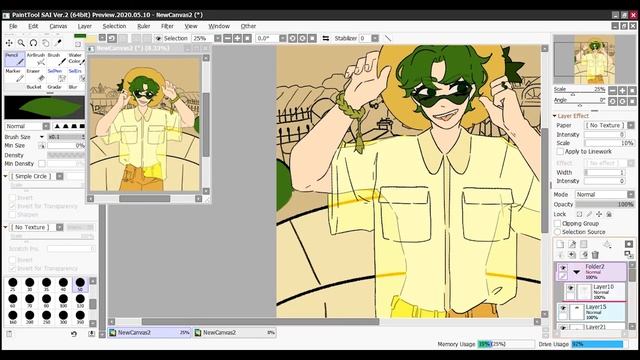The width and height of the screenshot is (640, 360).
Task: Choose the Marker tool
Action: click(x=15, y=75)
